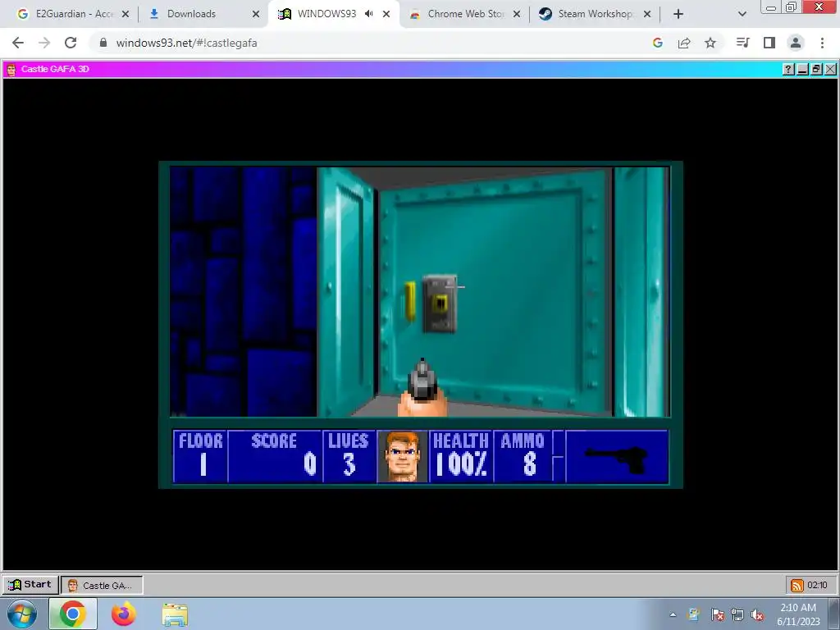
Task: Go back to the previous page
Action: (18, 43)
